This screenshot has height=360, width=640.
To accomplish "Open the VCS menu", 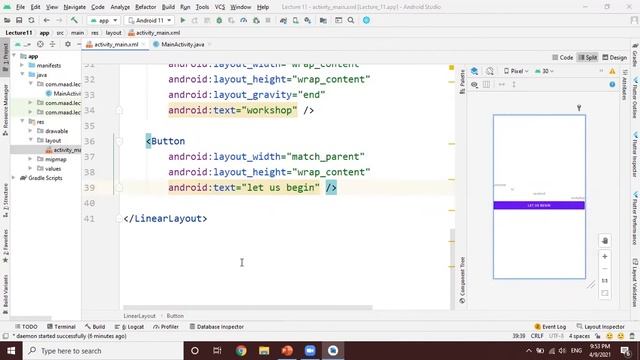I will pyautogui.click(x=220, y=7).
